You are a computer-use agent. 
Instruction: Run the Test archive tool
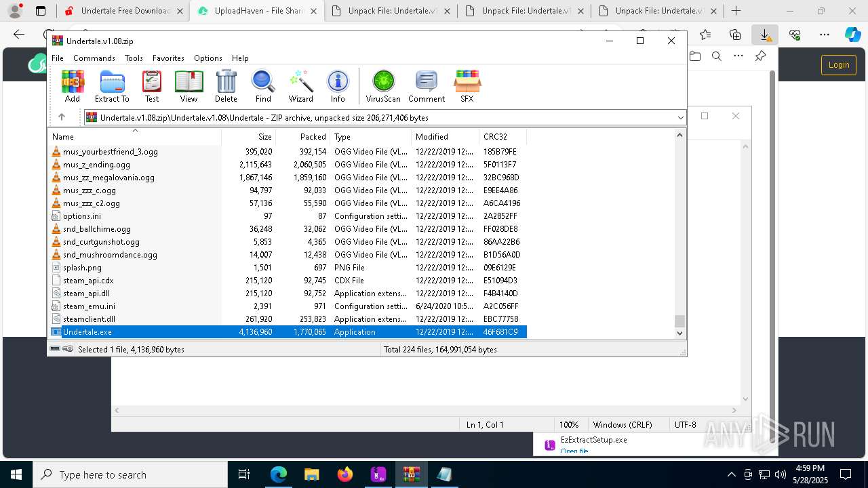pyautogui.click(x=152, y=86)
